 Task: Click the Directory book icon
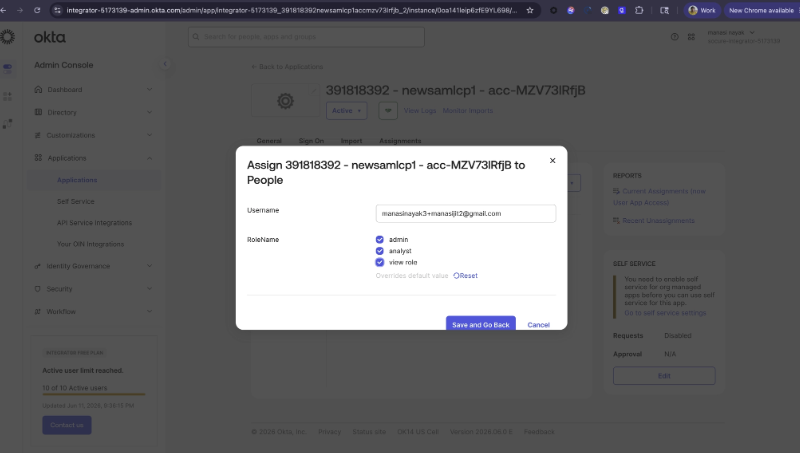tap(38, 112)
